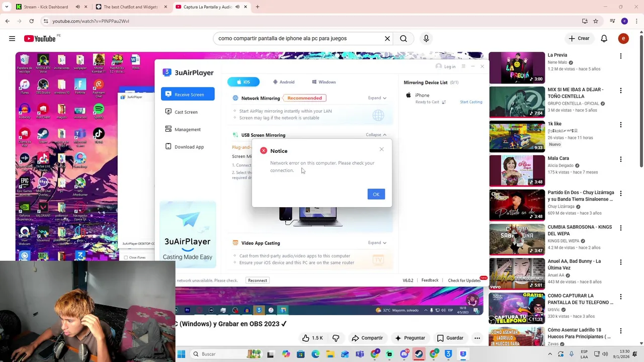Open options for CUMBIA SABROSONA video

coord(621,228)
